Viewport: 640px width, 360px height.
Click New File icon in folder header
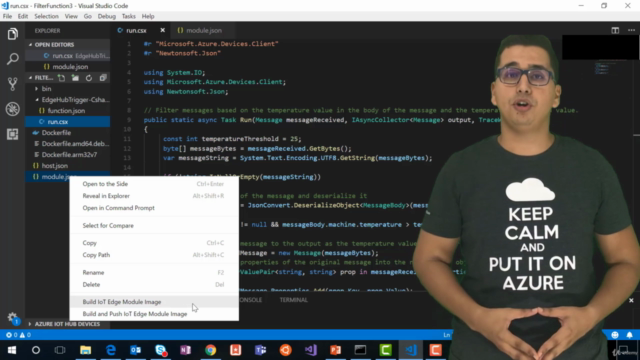(x=61, y=78)
